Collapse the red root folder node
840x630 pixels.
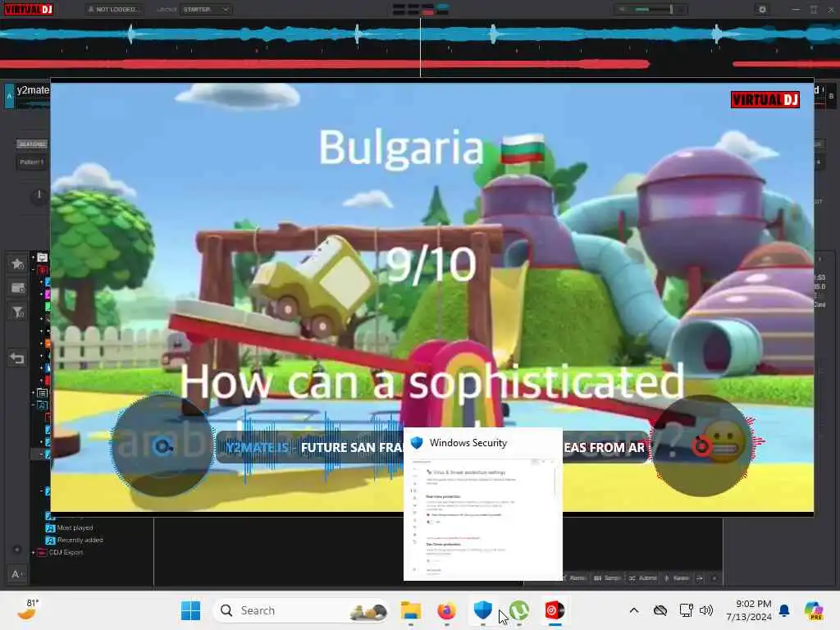coord(33,270)
